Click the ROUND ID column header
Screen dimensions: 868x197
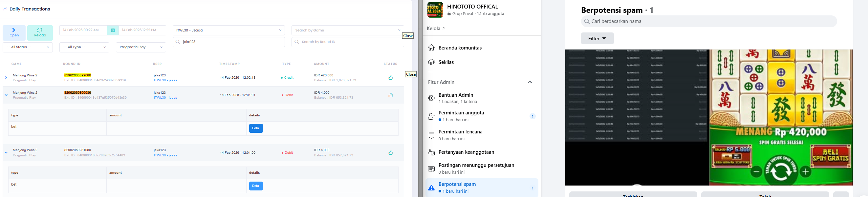tap(72, 64)
